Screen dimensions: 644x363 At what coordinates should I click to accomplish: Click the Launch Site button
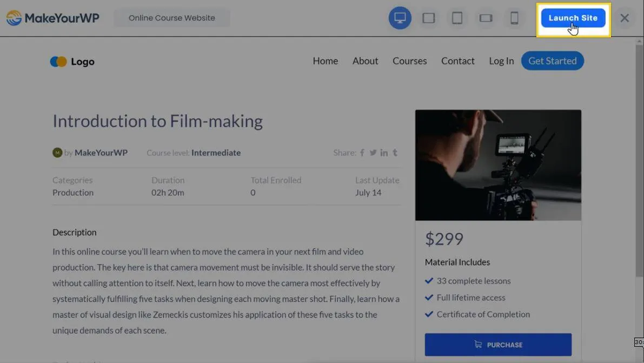[573, 18]
